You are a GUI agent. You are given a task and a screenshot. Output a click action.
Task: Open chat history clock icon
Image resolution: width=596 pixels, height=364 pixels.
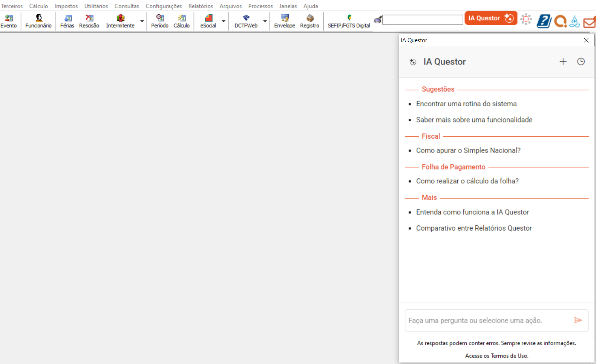pos(581,62)
